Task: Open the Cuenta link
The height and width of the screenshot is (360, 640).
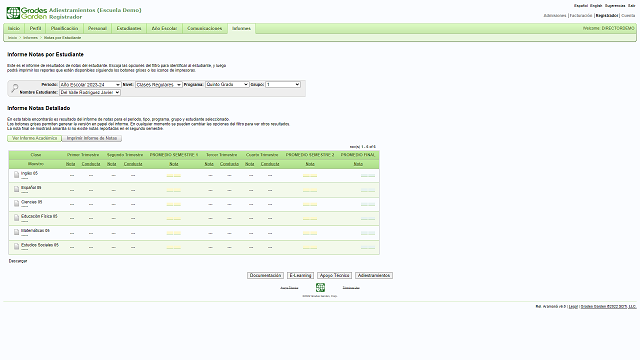Action: click(628, 16)
